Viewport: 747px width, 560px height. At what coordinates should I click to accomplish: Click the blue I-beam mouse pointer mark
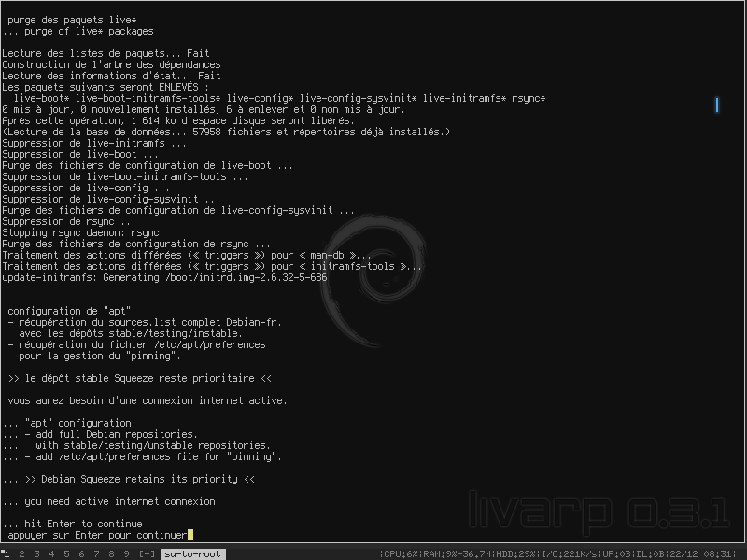point(717,105)
